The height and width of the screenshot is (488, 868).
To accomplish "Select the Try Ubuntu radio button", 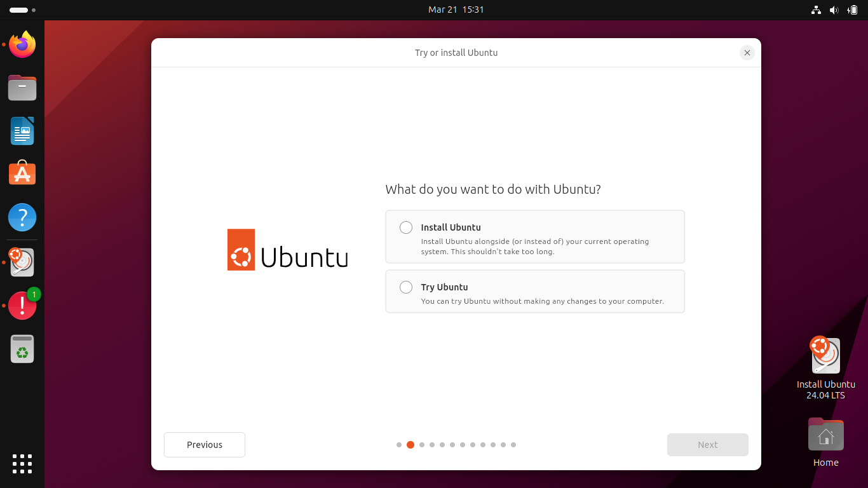I will click(405, 287).
